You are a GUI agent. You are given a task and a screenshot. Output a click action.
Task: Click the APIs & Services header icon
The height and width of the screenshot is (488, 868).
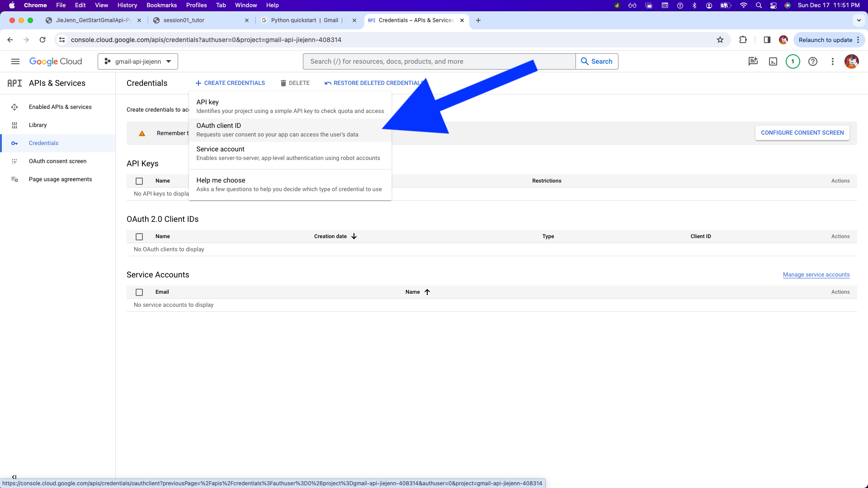[14, 83]
